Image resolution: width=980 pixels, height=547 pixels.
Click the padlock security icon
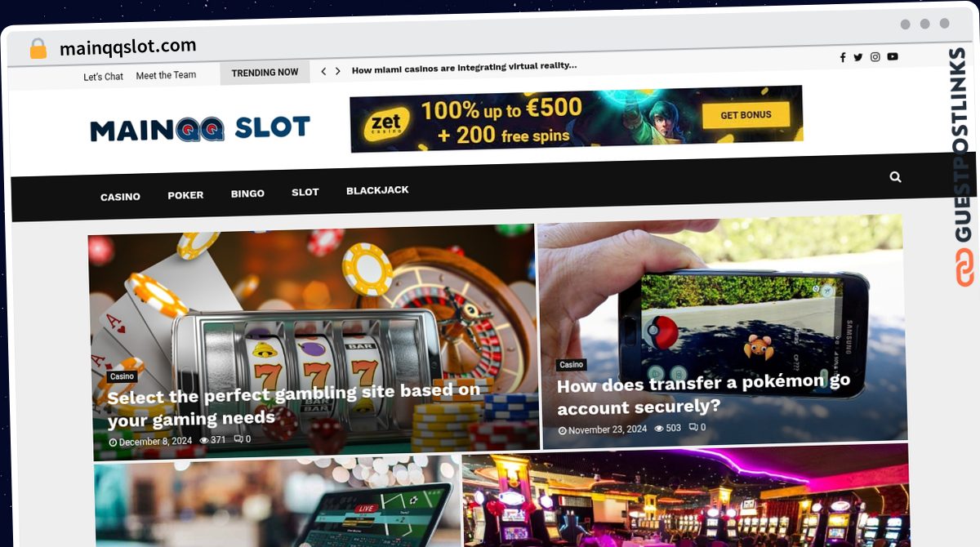click(x=38, y=48)
